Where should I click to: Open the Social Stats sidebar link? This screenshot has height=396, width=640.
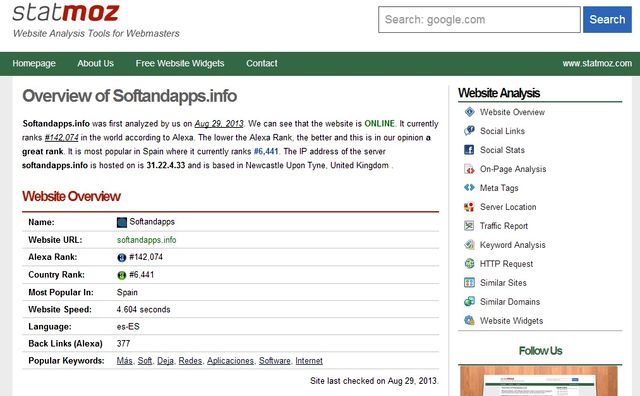(502, 150)
